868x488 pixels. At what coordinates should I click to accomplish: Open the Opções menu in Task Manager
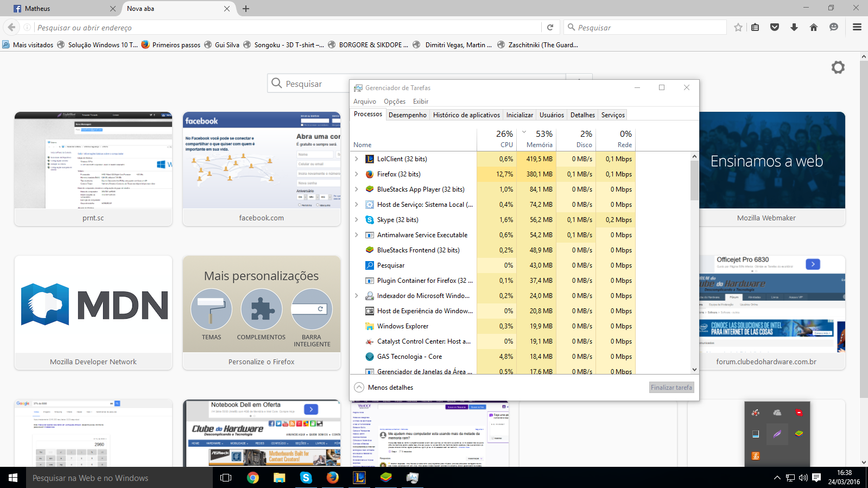pyautogui.click(x=395, y=102)
